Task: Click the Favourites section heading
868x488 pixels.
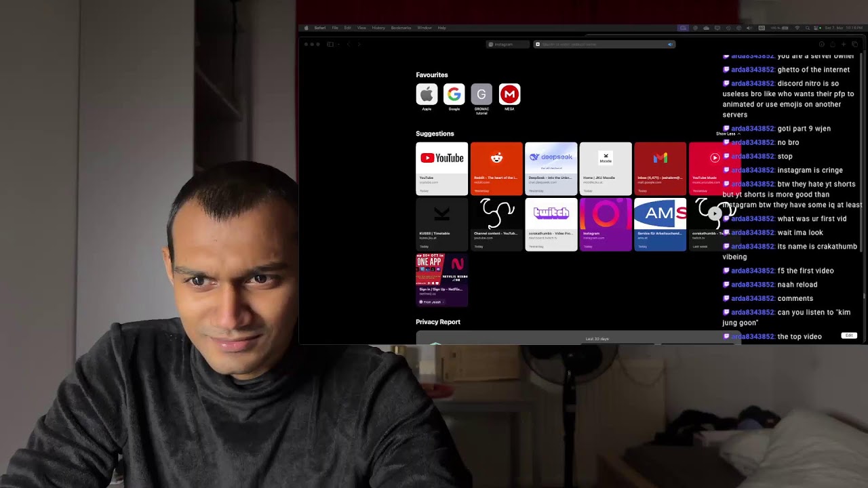Action: tap(432, 75)
